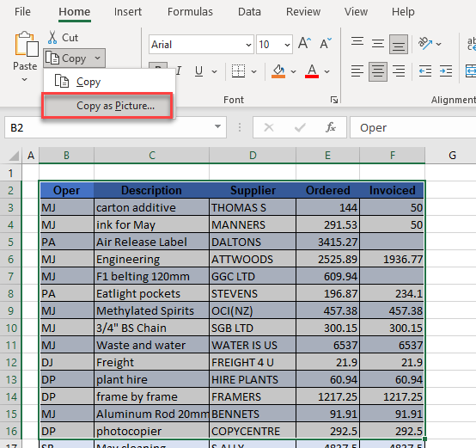Open the Arial font name dropdown
The image size is (476, 448).
coord(248,45)
